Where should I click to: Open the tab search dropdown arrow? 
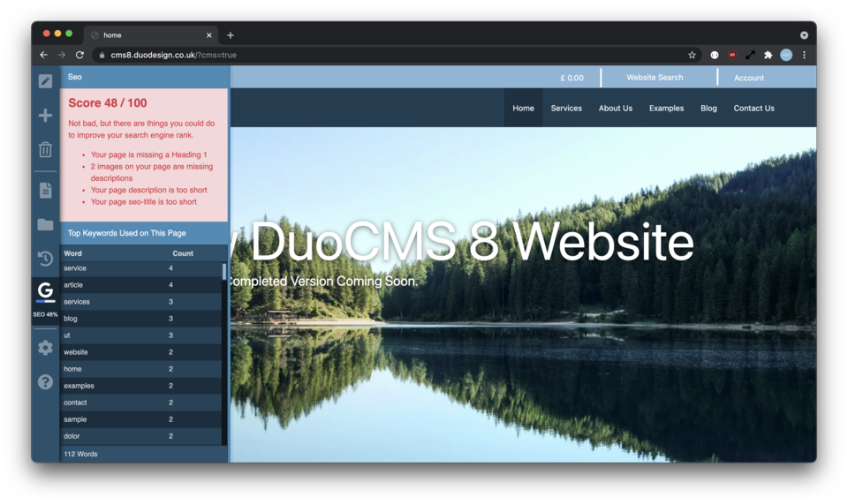point(804,35)
